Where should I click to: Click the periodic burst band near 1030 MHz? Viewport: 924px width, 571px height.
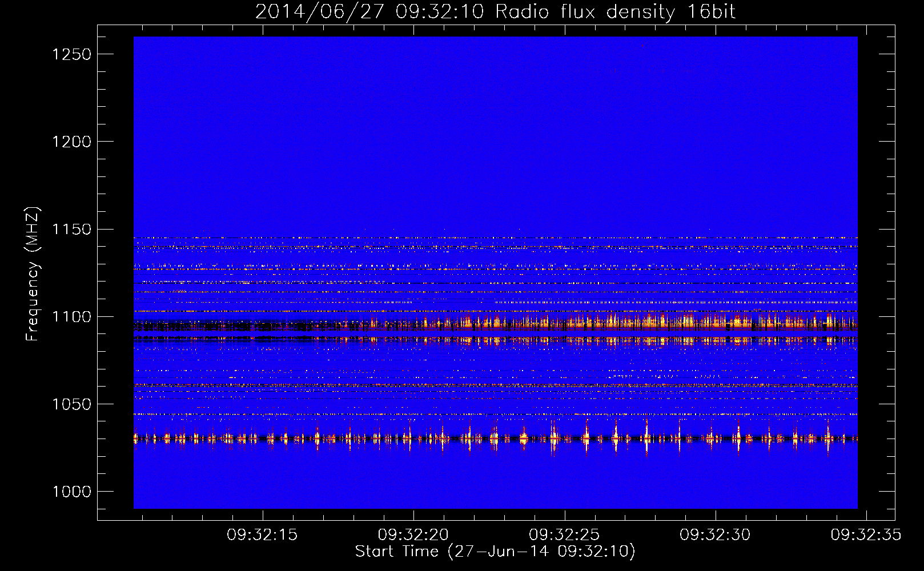(x=496, y=438)
